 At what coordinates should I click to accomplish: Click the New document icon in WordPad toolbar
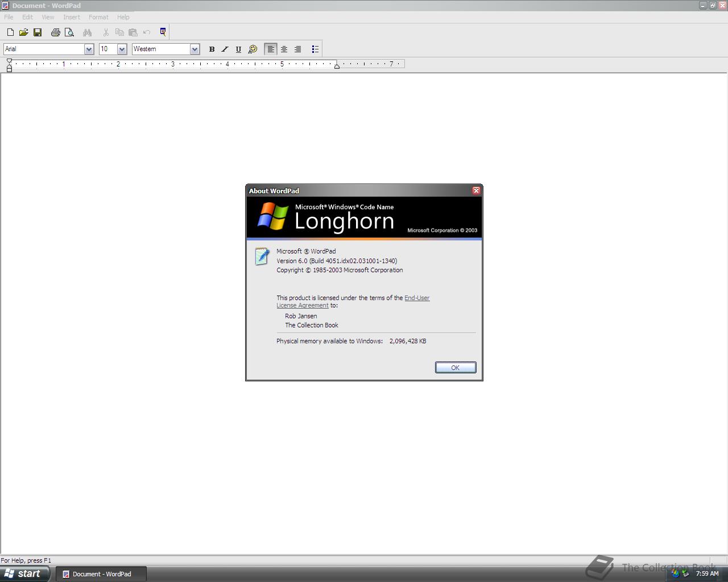10,32
